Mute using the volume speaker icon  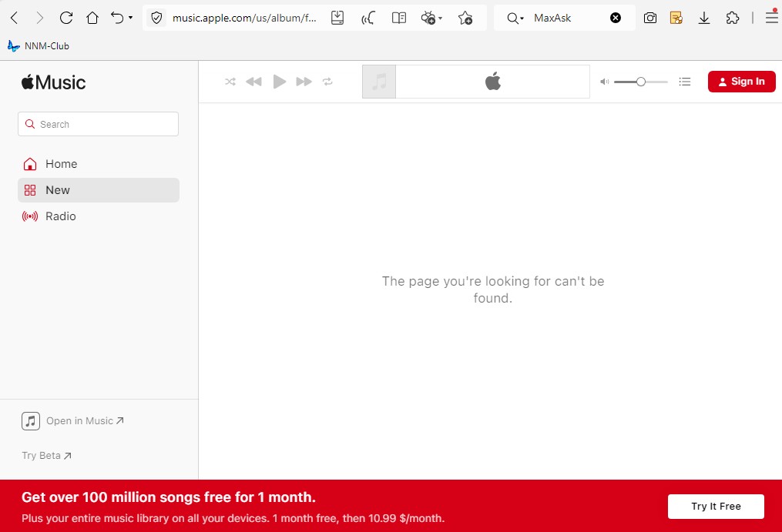[x=605, y=82]
